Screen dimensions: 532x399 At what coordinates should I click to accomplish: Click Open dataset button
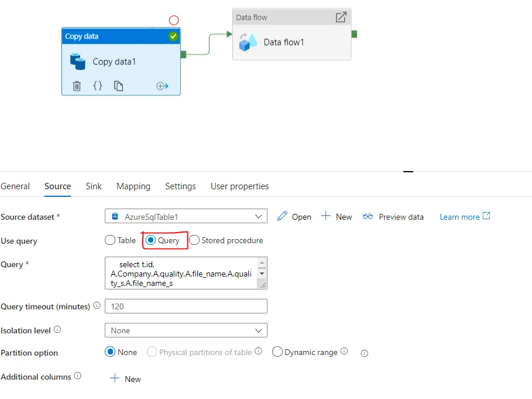294,217
